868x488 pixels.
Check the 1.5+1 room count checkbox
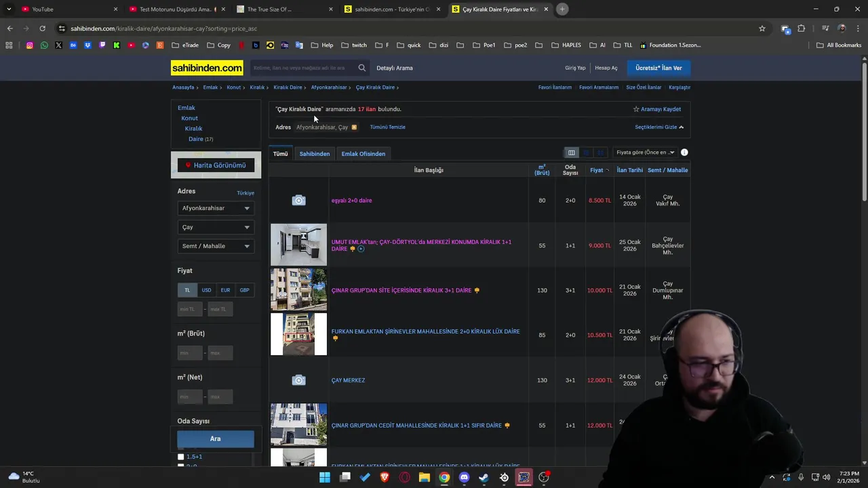(181, 457)
